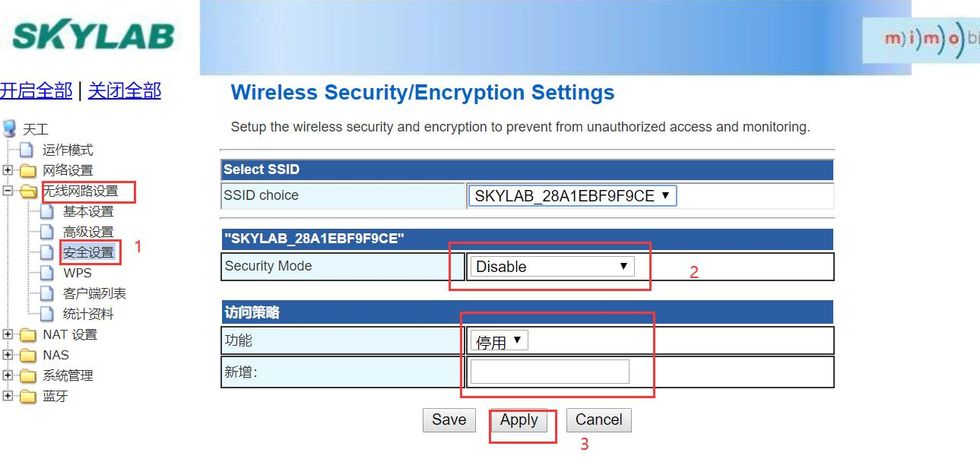
Task: Click the Apply button
Action: click(x=519, y=420)
